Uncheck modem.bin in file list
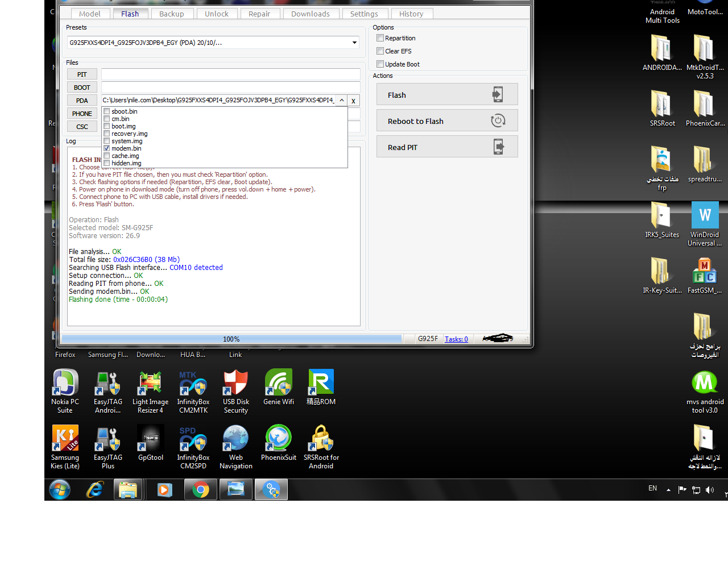 click(x=106, y=148)
